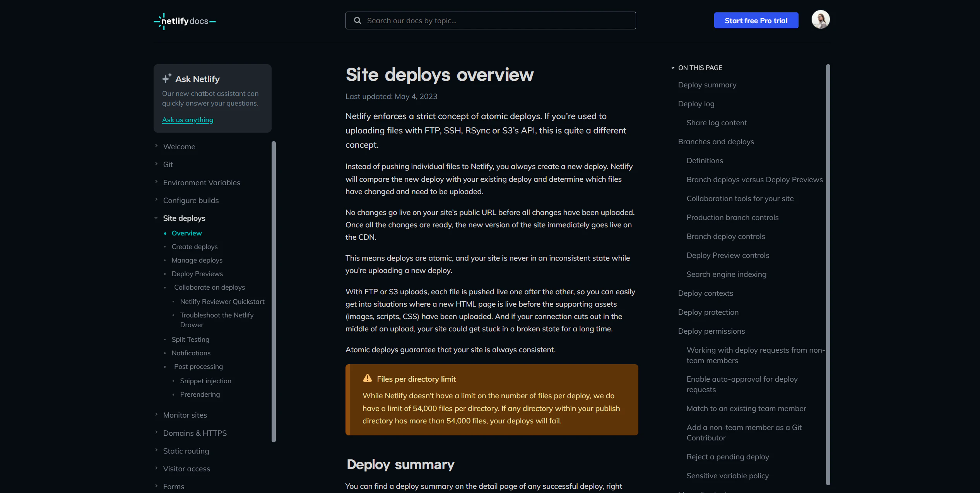Focus the docs search field
The height and width of the screenshot is (493, 980).
coord(491,20)
